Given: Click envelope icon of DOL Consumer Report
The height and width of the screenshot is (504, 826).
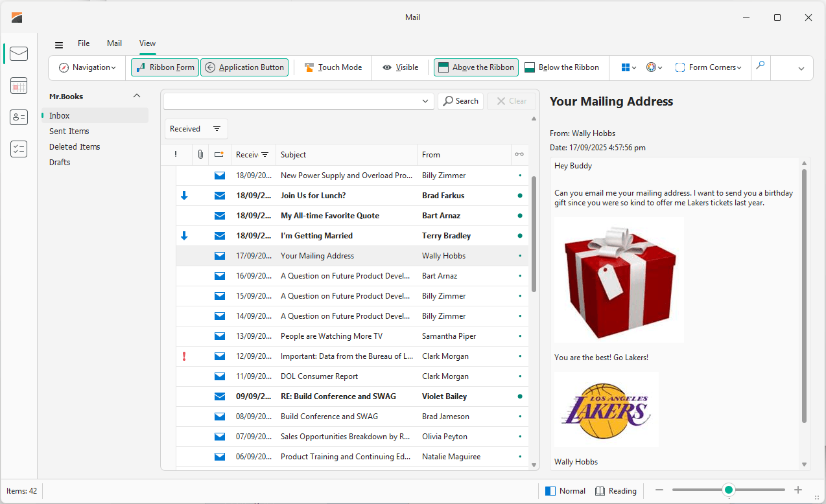Looking at the screenshot, I should (219, 376).
